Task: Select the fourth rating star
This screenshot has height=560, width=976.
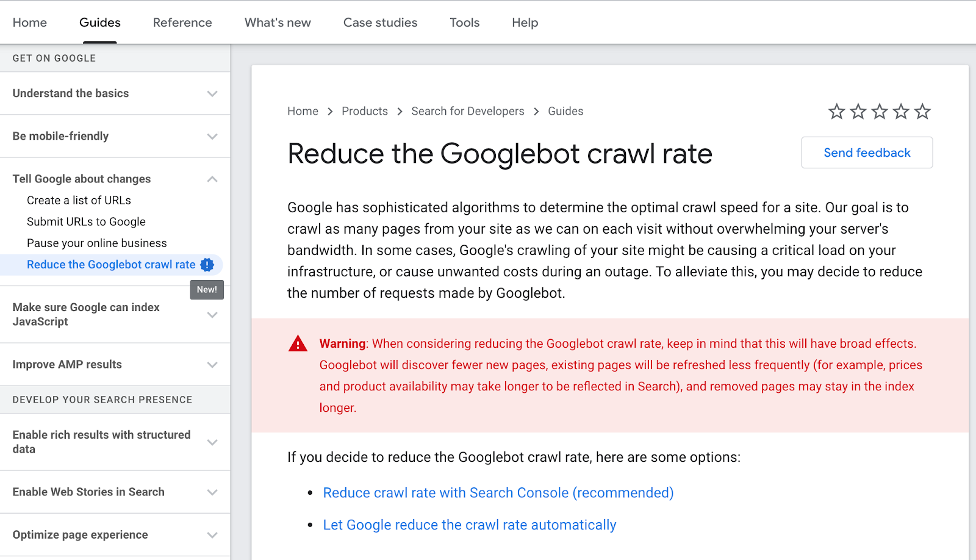Action: 901,112
